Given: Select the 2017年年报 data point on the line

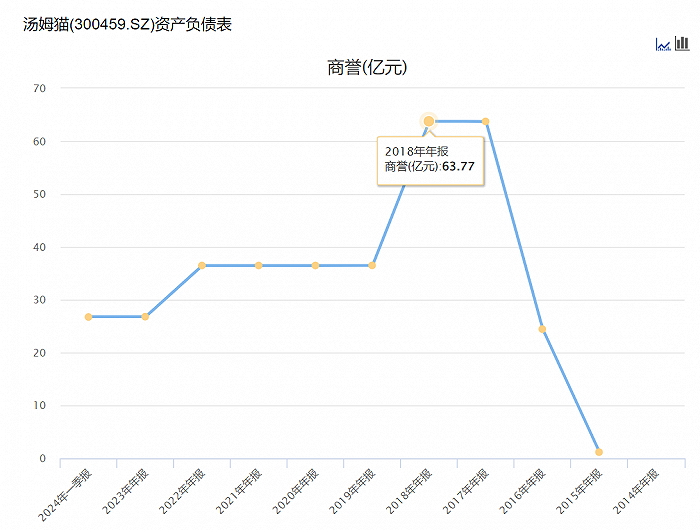Looking at the screenshot, I should click(x=485, y=121).
